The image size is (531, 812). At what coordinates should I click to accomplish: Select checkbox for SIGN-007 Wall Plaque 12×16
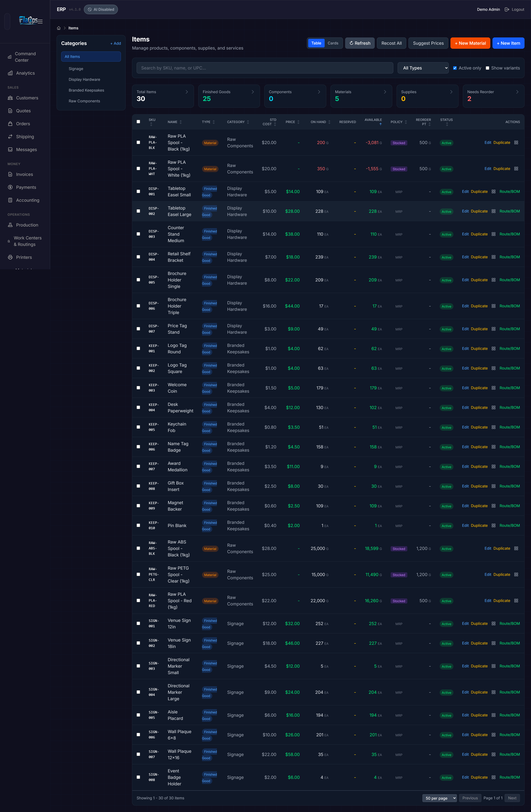click(138, 754)
